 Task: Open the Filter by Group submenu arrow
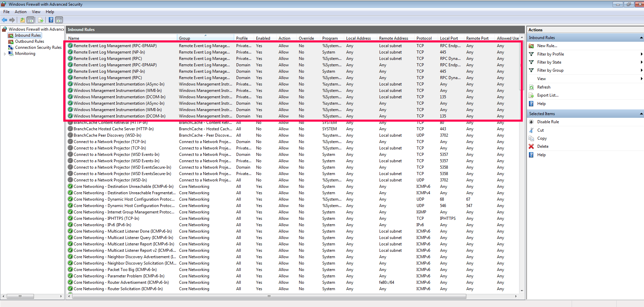[x=641, y=70]
